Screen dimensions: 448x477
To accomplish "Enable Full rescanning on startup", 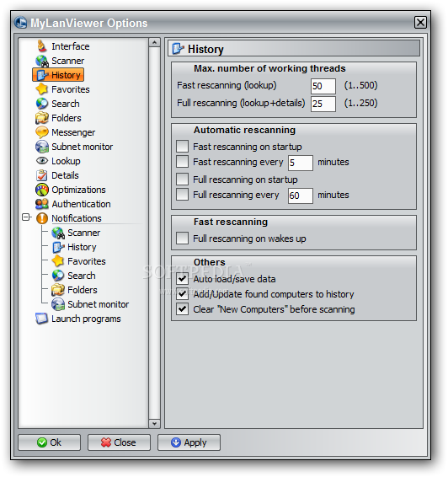I will tap(183, 180).
